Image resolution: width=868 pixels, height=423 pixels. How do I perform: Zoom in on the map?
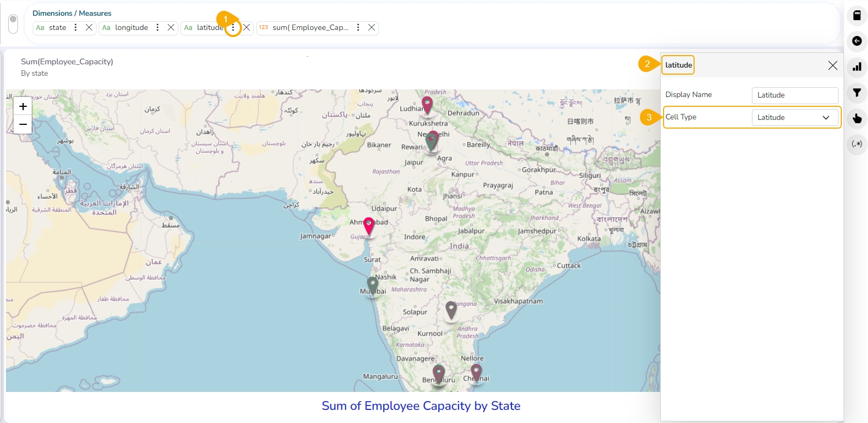pos(23,107)
